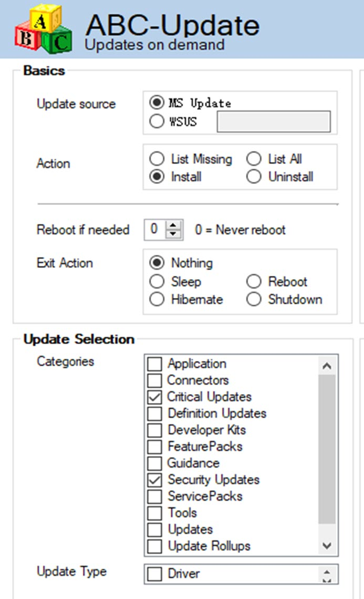Click the WSUS server address field
This screenshot has width=364, height=599.
274,121
